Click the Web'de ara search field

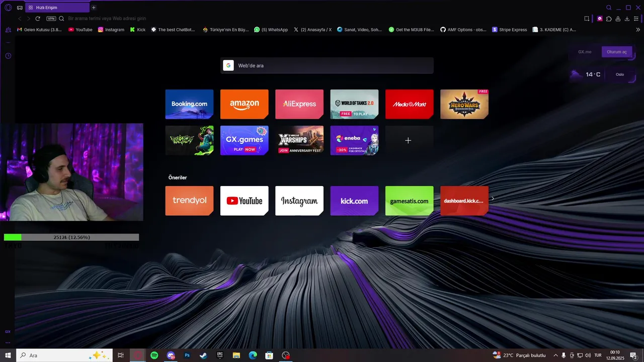pyautogui.click(x=327, y=65)
